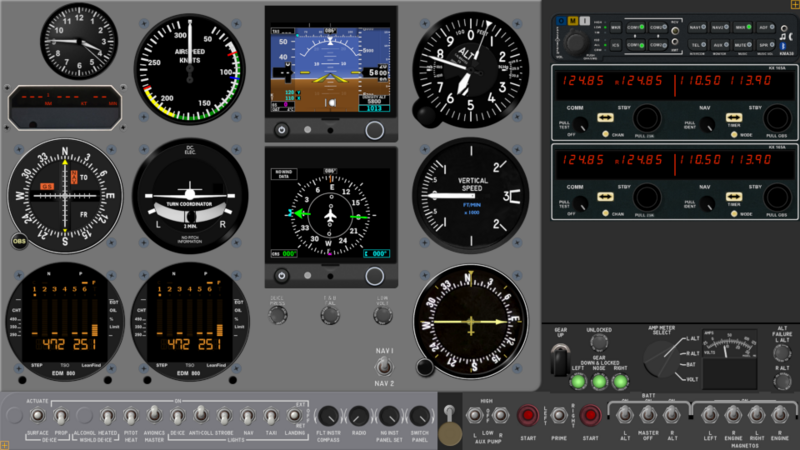Click the large ring knob under the attitude display

pyautogui.click(x=374, y=130)
